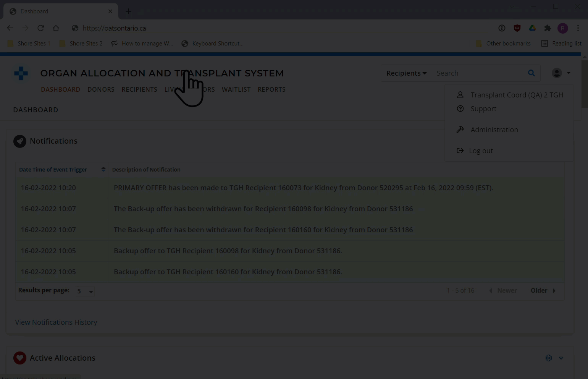Collapse the Active Allocations panel chevron
Image resolution: width=588 pixels, height=379 pixels.
(x=561, y=358)
